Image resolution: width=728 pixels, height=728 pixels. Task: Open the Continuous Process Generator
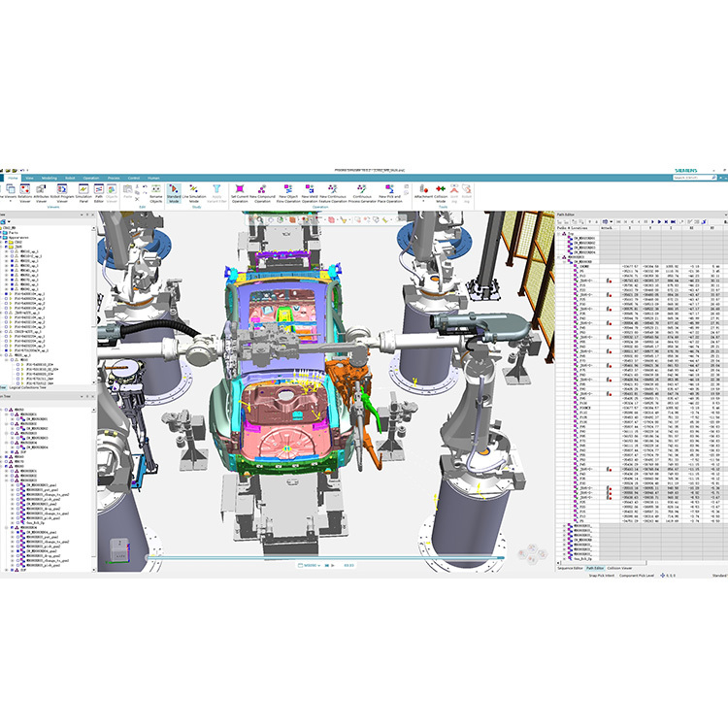pyautogui.click(x=362, y=191)
